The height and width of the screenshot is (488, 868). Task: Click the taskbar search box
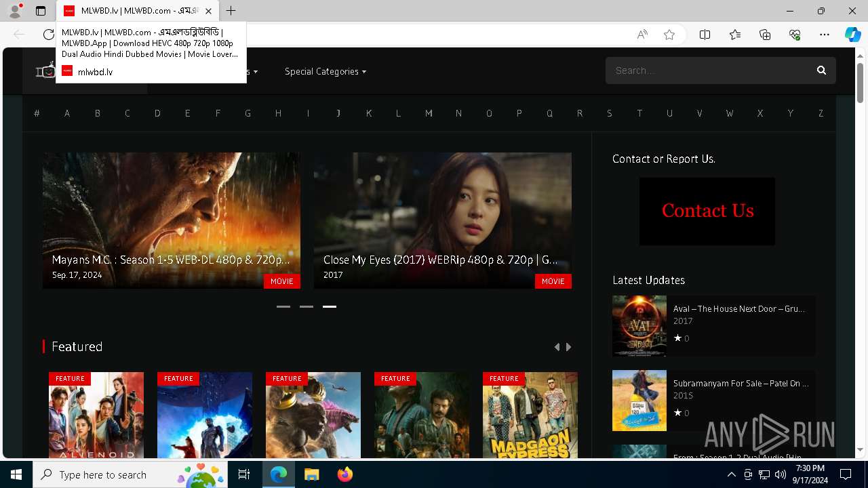tap(131, 474)
